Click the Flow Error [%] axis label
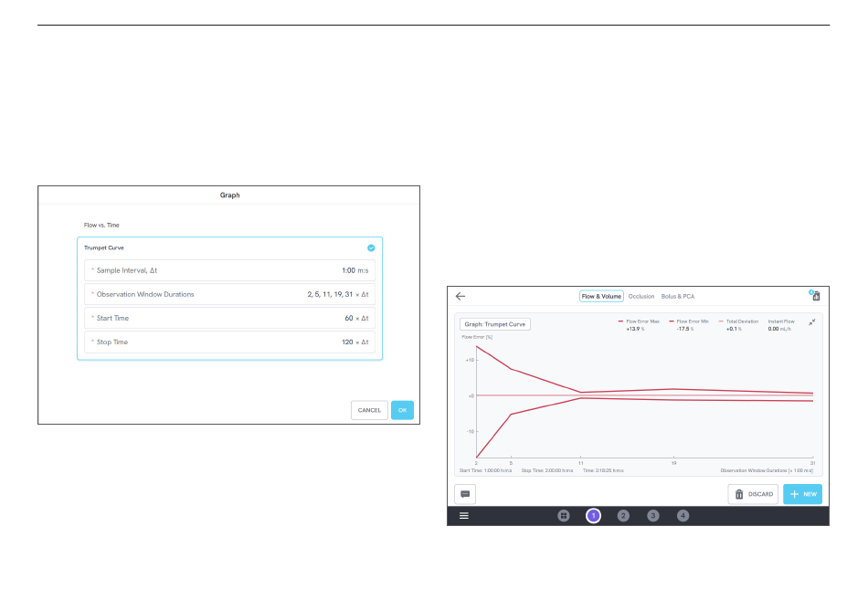Viewport: 868px width, 600px height. [x=477, y=337]
